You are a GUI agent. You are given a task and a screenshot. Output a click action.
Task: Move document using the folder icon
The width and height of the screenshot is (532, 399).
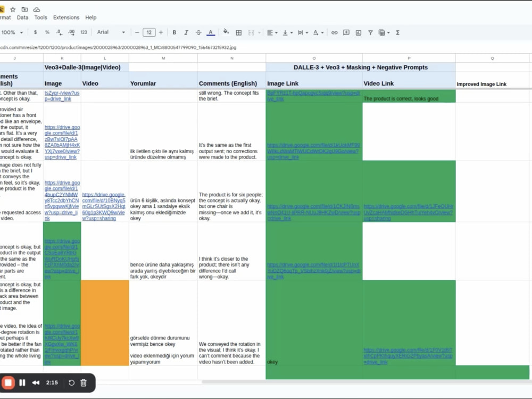[24, 9]
